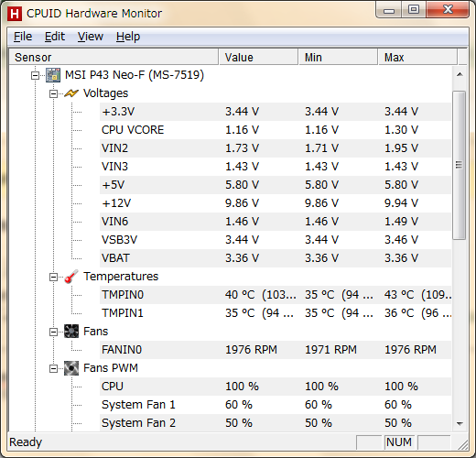Viewport: 476px width, 458px height.
Task: Click the Min column header
Action: [338, 57]
